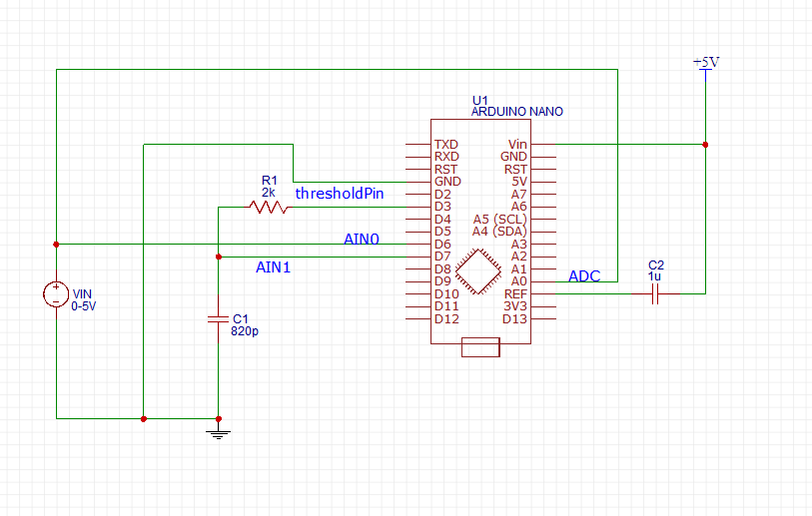Select the D12 pin label
This screenshot has width=812, height=516.
click(446, 318)
